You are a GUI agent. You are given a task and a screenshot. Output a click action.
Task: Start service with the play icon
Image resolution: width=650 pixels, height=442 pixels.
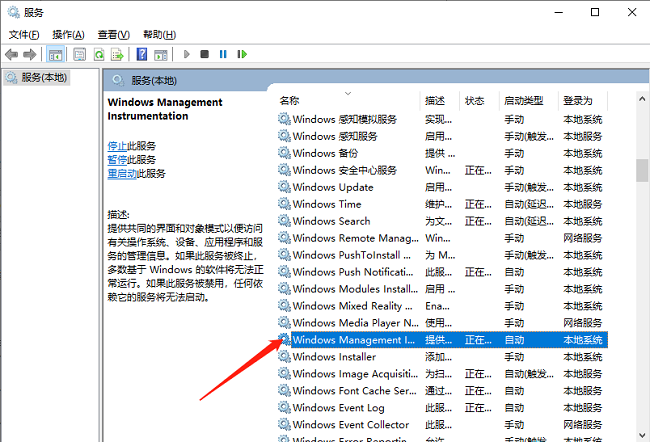point(187,54)
